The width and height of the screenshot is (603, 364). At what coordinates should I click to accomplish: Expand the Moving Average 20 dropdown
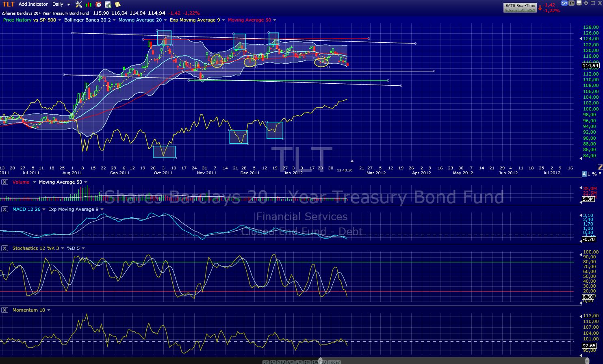(x=165, y=20)
